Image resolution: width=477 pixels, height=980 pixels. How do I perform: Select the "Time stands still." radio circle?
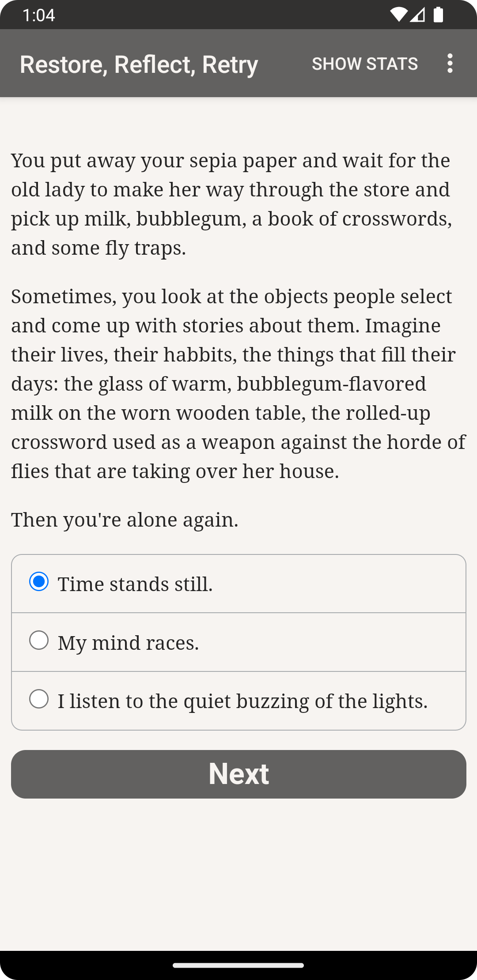click(39, 582)
